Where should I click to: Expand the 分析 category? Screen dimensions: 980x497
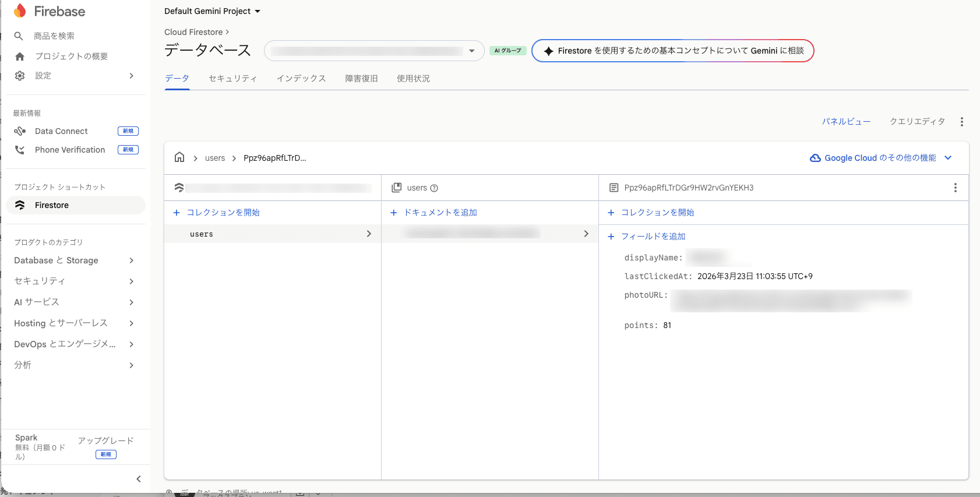pyautogui.click(x=132, y=365)
